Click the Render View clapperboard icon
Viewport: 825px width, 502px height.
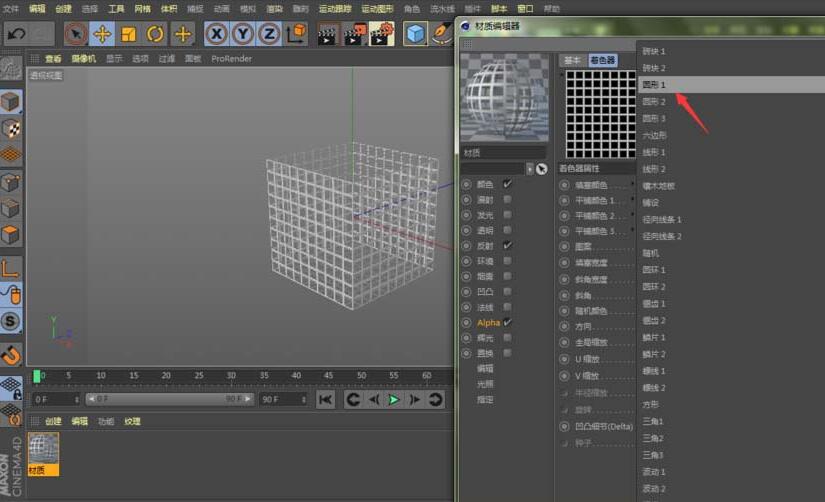[327, 35]
